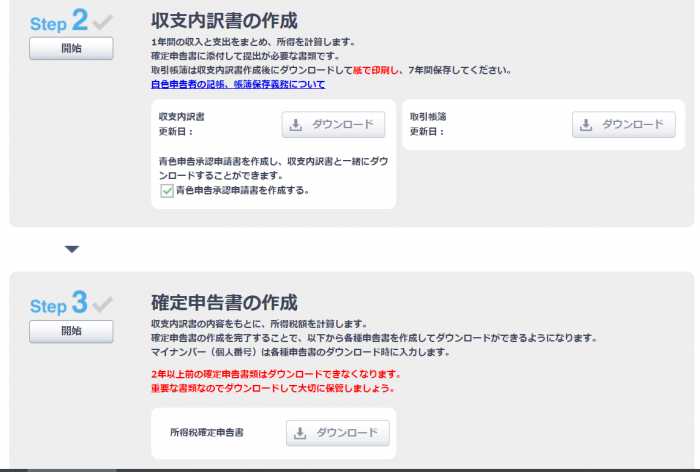700x472 pixels.
Task: Click red warning 2年以上前の確定申告書類はダウンロードできなくなります
Action: [x=276, y=374]
